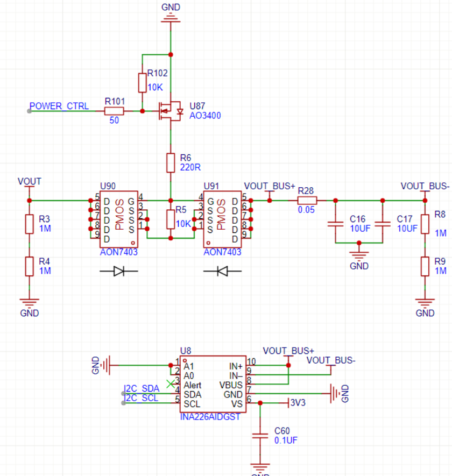Click resistor R8 symbol

(425, 224)
